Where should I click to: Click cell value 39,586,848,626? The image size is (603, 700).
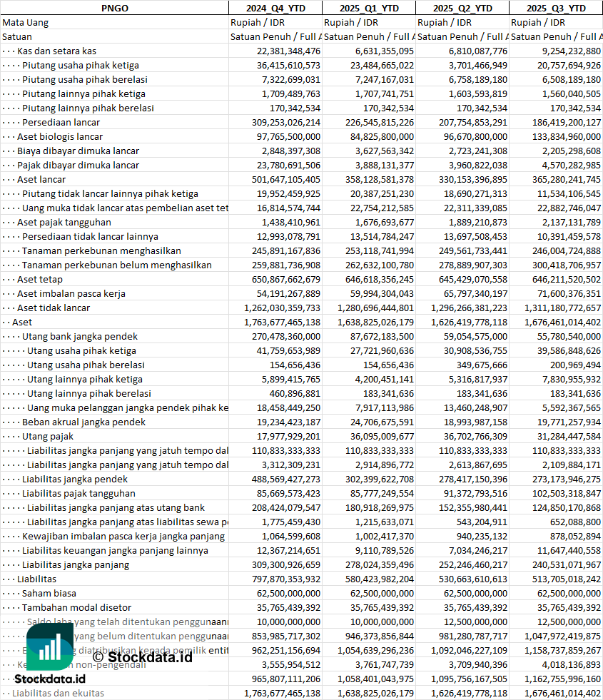[x=569, y=350]
